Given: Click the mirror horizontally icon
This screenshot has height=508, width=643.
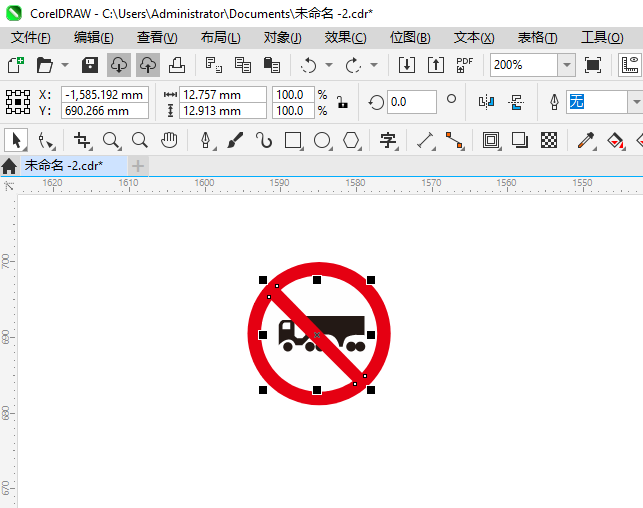Looking at the screenshot, I should click(x=486, y=102).
